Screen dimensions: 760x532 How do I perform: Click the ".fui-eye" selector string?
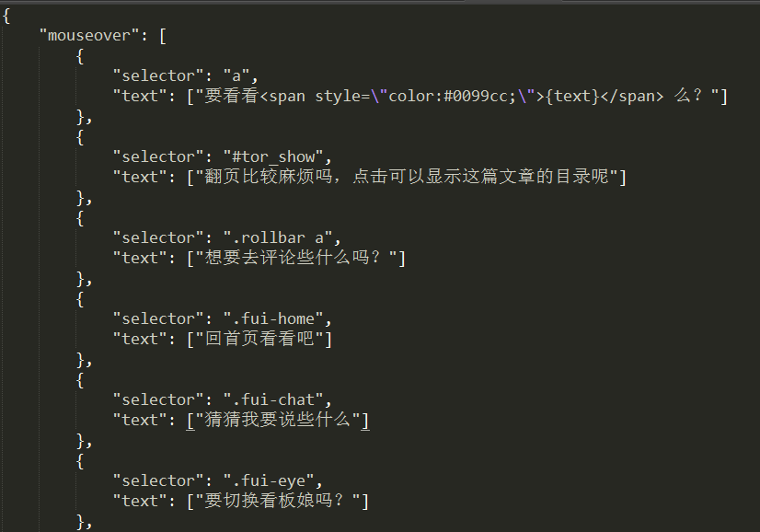point(269,481)
